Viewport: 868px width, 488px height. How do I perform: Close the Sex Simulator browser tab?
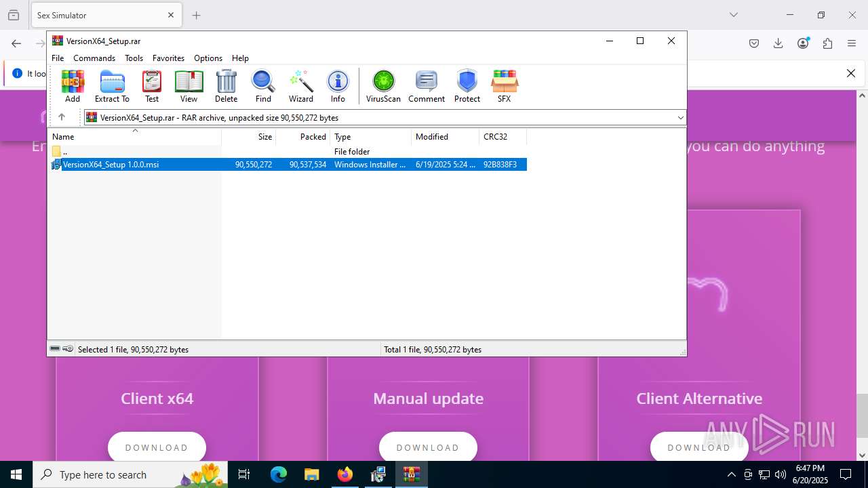171,15
